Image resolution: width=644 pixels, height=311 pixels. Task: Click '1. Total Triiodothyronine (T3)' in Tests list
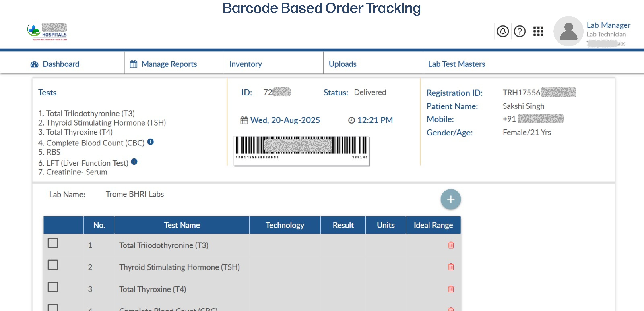87,114
